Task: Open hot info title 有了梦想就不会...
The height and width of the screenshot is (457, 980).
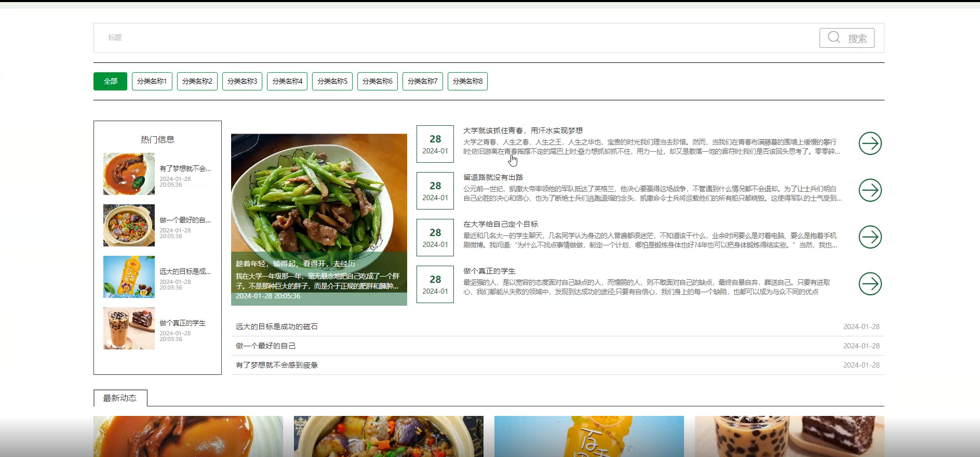Action: coord(185,168)
